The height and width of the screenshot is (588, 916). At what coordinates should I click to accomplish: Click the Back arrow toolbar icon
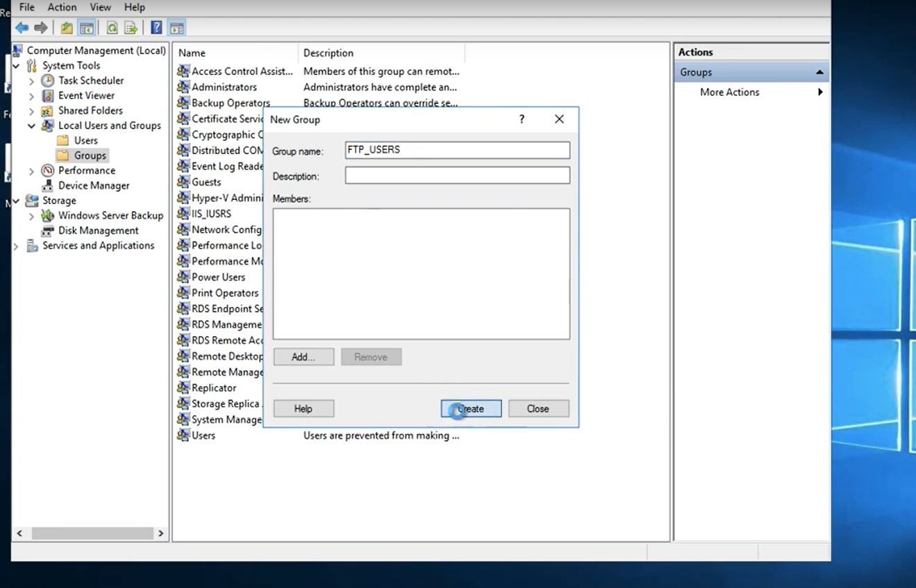[x=22, y=28]
